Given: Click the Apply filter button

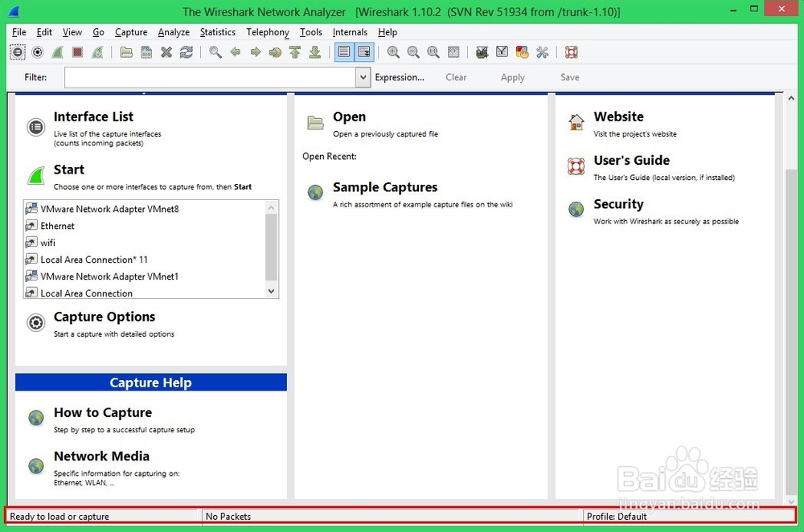Looking at the screenshot, I should point(513,77).
